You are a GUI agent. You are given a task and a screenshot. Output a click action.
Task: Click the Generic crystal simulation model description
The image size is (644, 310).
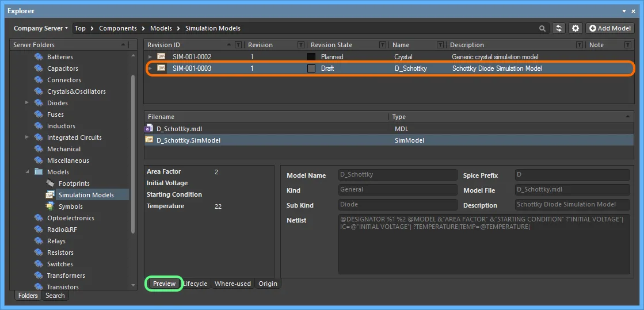point(495,57)
